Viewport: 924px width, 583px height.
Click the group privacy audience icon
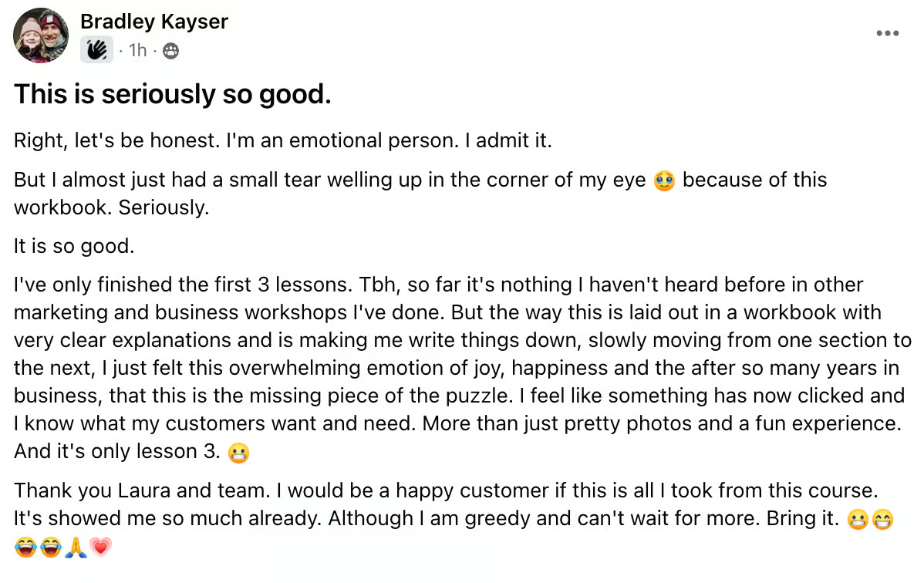(171, 52)
